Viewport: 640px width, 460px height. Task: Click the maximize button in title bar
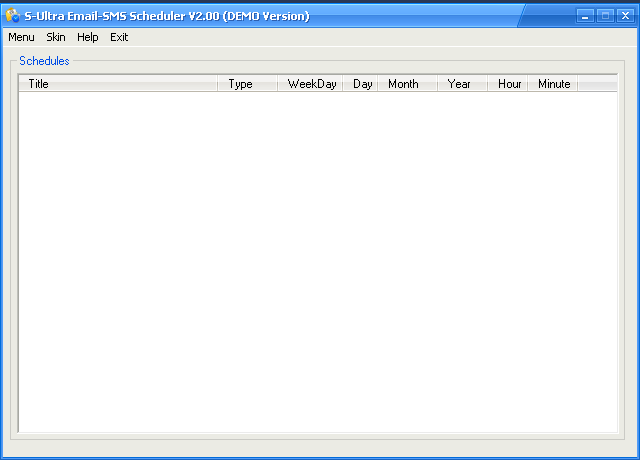[605, 16]
